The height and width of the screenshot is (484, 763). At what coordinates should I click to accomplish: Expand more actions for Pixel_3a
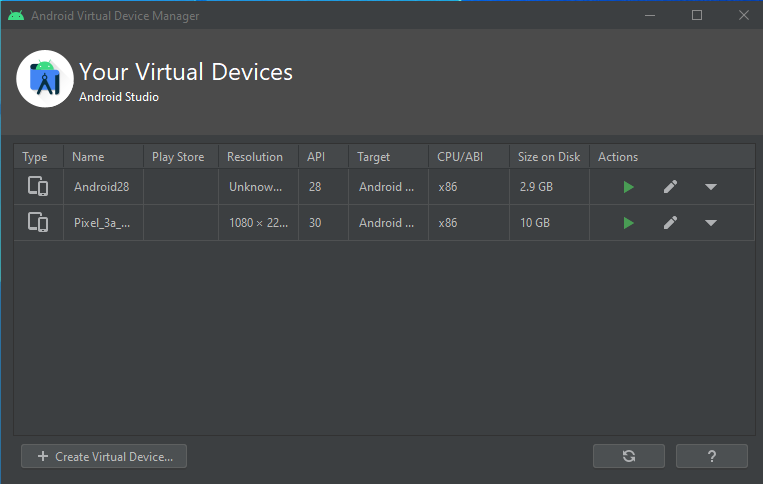(x=710, y=223)
